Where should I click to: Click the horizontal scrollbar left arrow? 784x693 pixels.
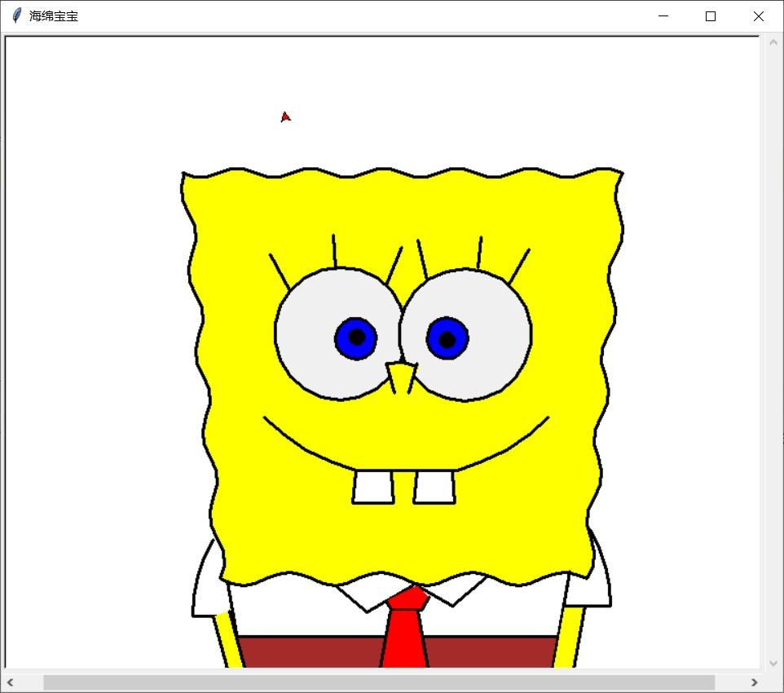10,682
